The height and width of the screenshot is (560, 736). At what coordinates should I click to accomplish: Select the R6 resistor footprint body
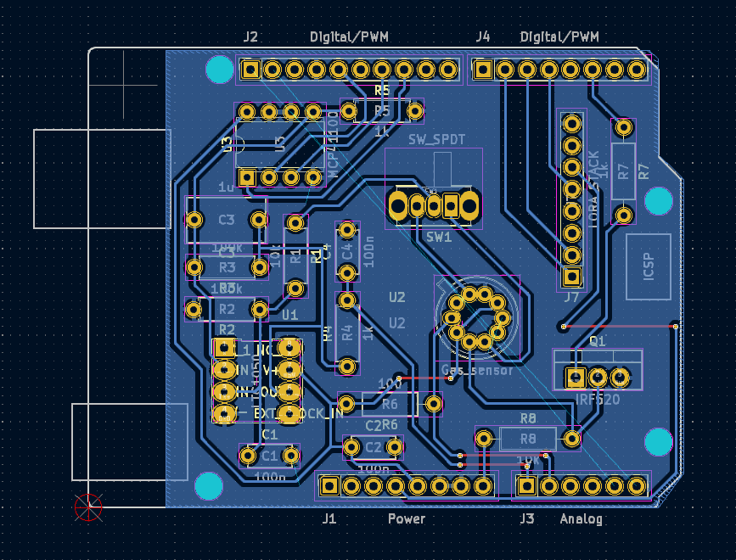click(x=390, y=404)
